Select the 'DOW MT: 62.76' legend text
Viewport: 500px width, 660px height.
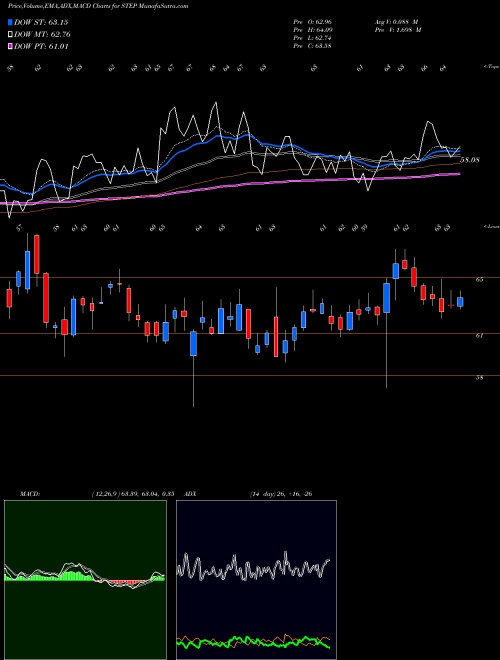click(42, 35)
